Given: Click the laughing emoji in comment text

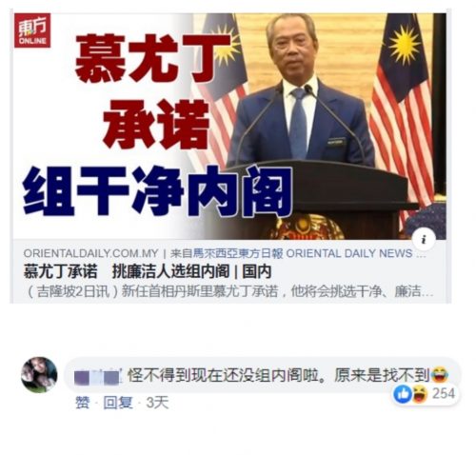Looking at the screenshot, I should [440, 374].
